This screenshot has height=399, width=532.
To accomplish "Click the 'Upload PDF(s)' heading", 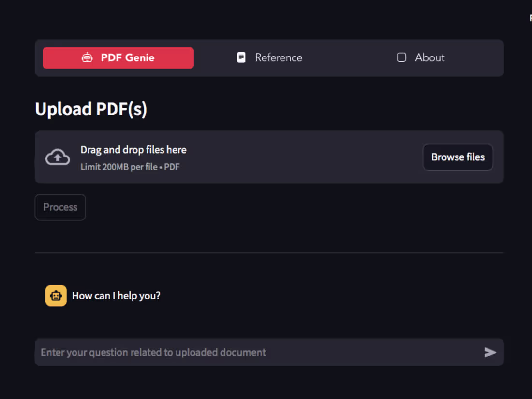I will (91, 109).
